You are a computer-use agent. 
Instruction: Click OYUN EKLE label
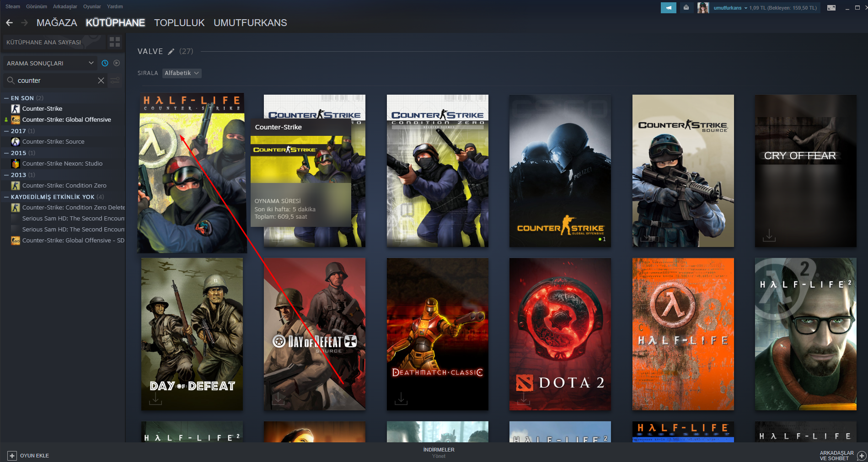click(34, 456)
